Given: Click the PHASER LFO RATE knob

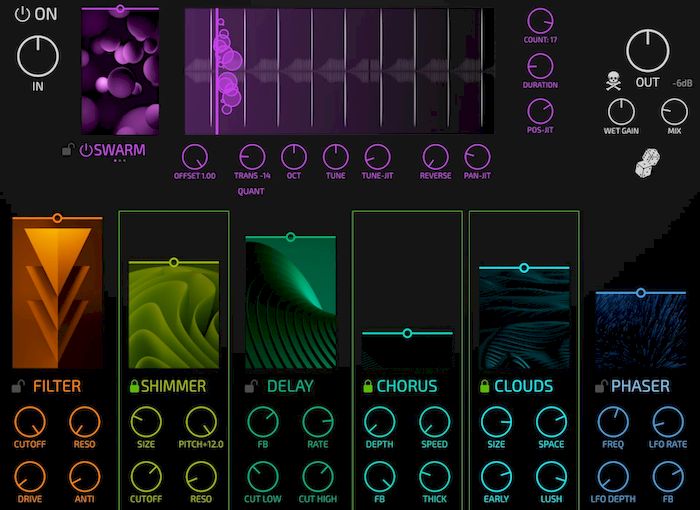Looking at the screenshot, I should (x=668, y=422).
